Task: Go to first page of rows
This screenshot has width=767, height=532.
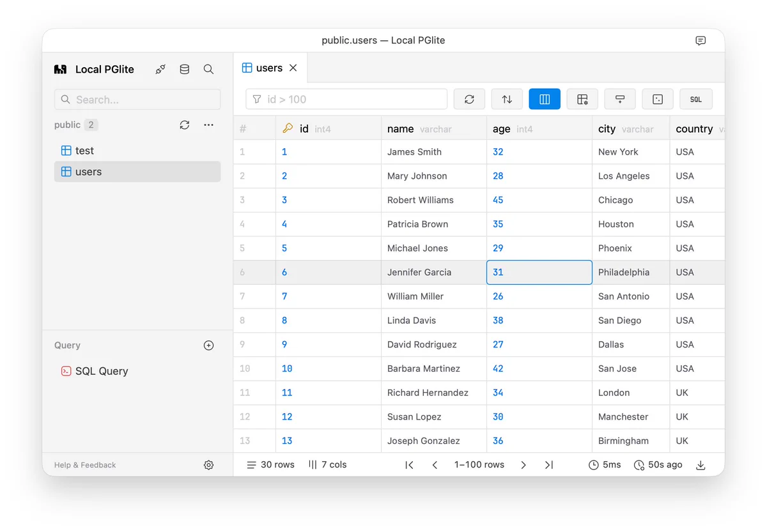Action: coord(409,465)
